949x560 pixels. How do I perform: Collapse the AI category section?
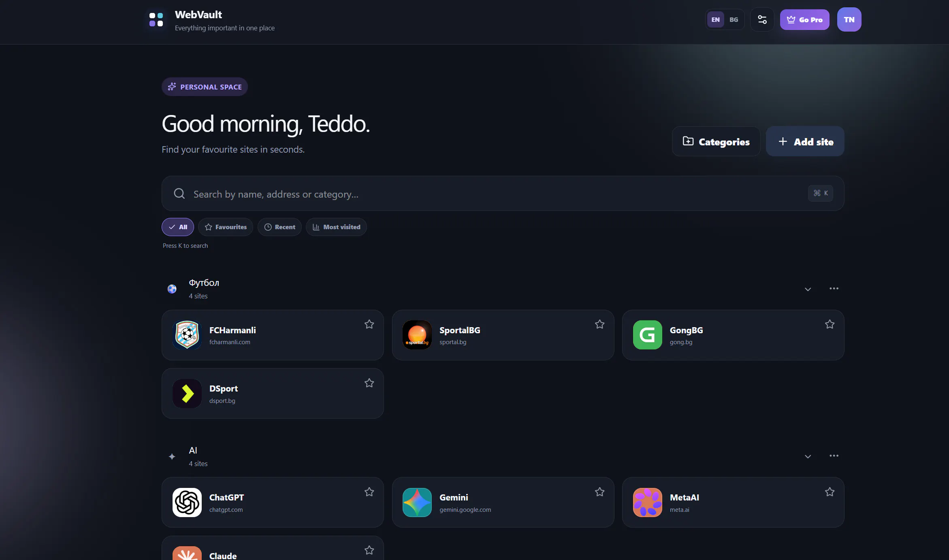[808, 456]
